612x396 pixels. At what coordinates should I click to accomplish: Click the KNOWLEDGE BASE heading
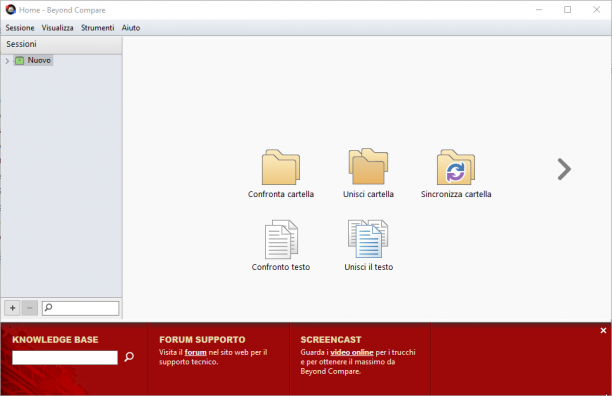(55, 339)
